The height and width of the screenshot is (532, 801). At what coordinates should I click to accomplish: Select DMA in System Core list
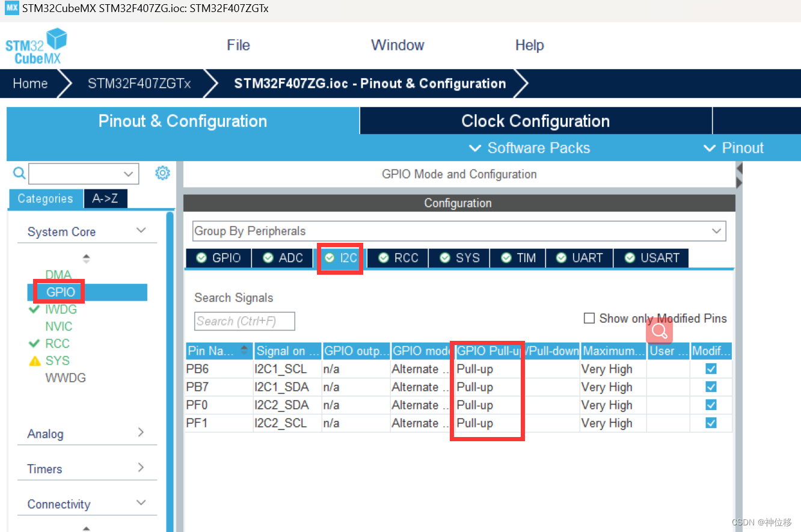(58, 275)
